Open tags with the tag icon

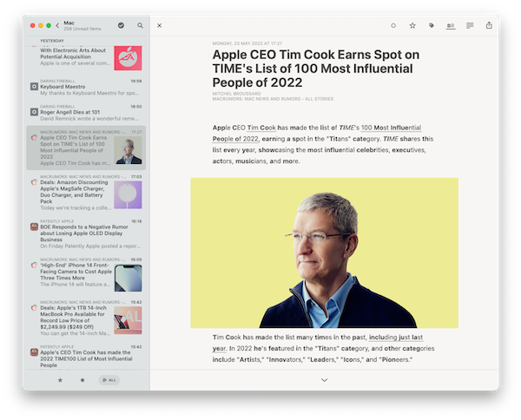(x=432, y=25)
